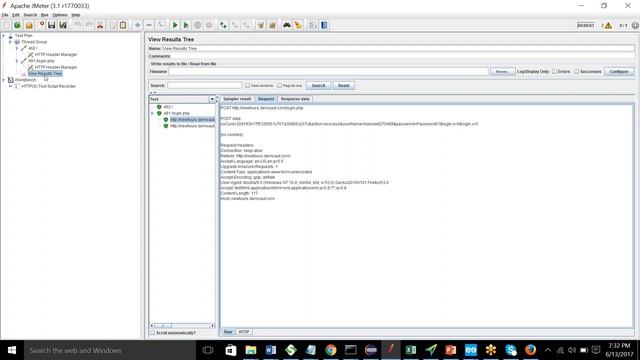Open Excel from the taskbar

click(411, 350)
